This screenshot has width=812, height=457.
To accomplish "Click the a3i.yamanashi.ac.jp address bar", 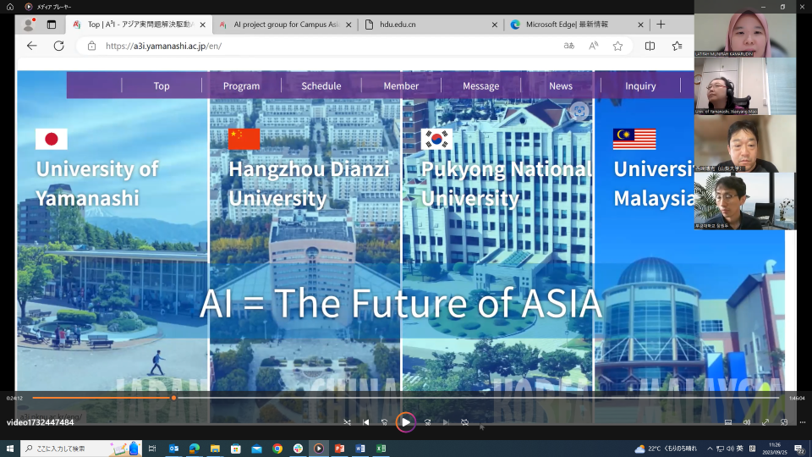I will [300, 46].
